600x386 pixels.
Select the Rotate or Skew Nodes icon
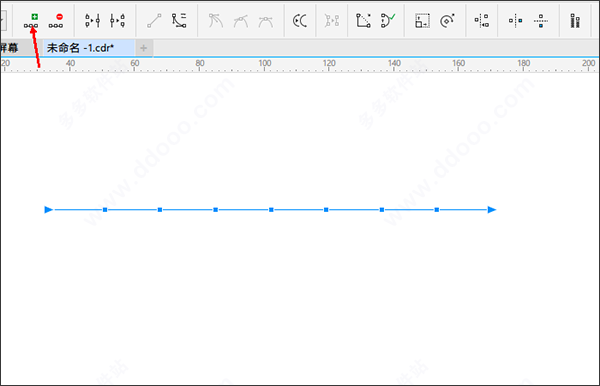[447, 21]
